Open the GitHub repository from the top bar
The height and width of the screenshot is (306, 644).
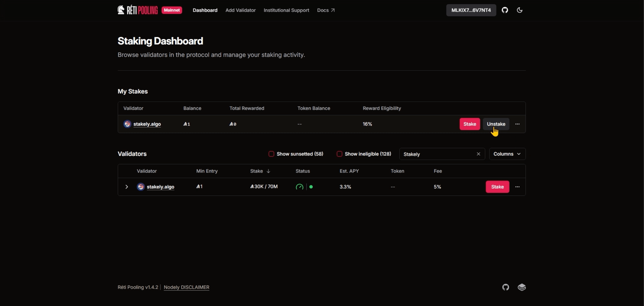point(505,10)
